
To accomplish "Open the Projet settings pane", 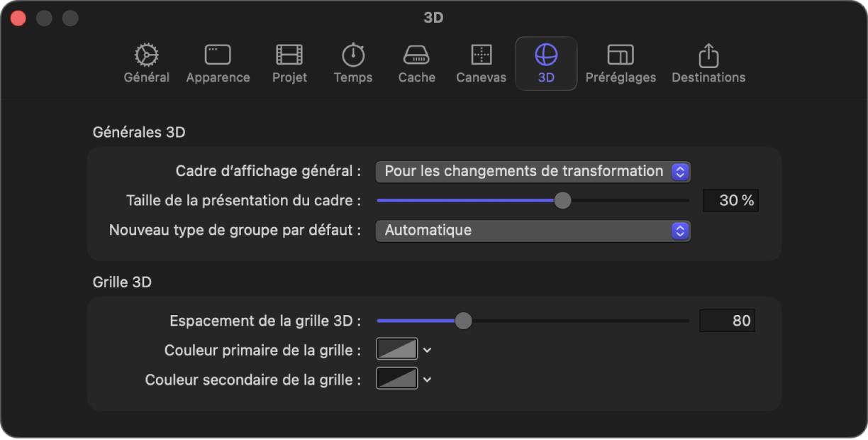I will (289, 63).
